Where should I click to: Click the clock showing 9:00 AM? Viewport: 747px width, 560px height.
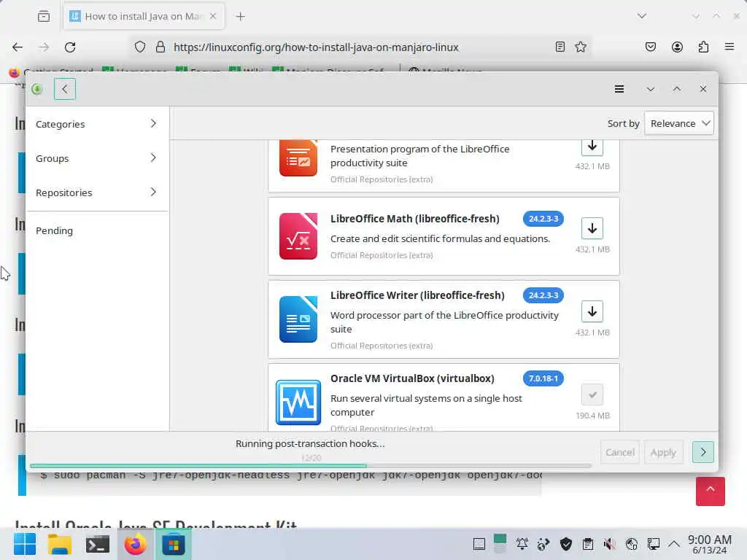[x=709, y=544]
